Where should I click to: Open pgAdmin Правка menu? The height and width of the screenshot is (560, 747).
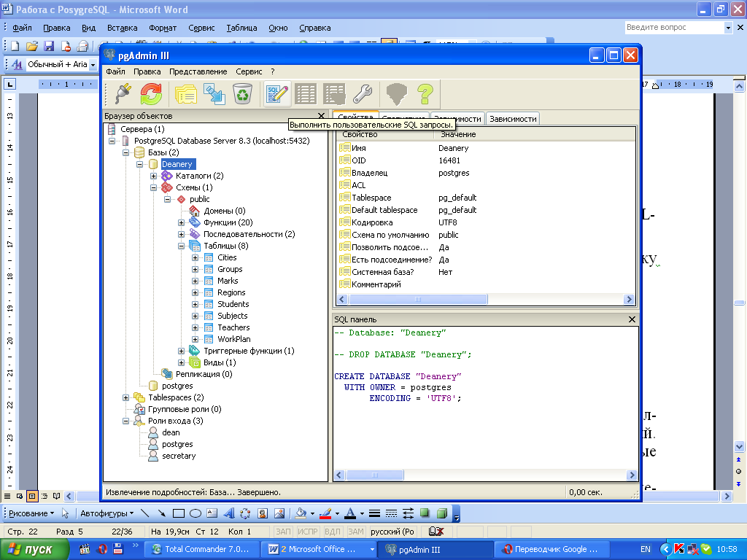[147, 71]
